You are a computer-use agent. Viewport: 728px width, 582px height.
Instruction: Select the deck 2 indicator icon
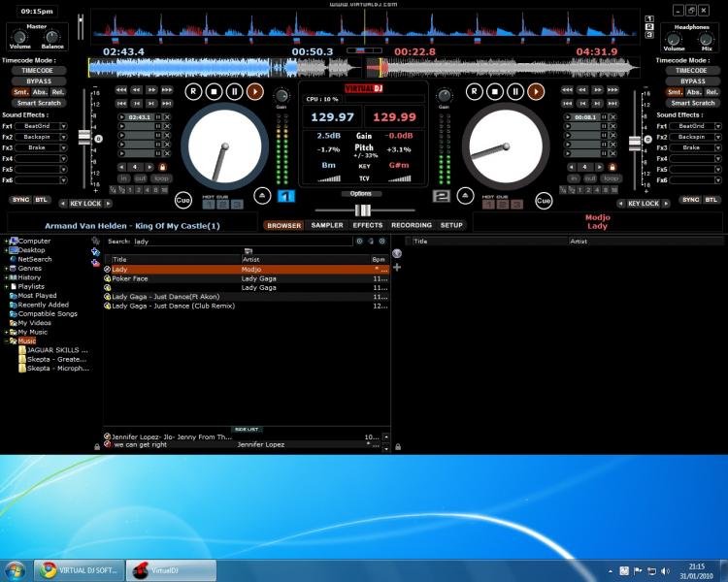(441, 196)
